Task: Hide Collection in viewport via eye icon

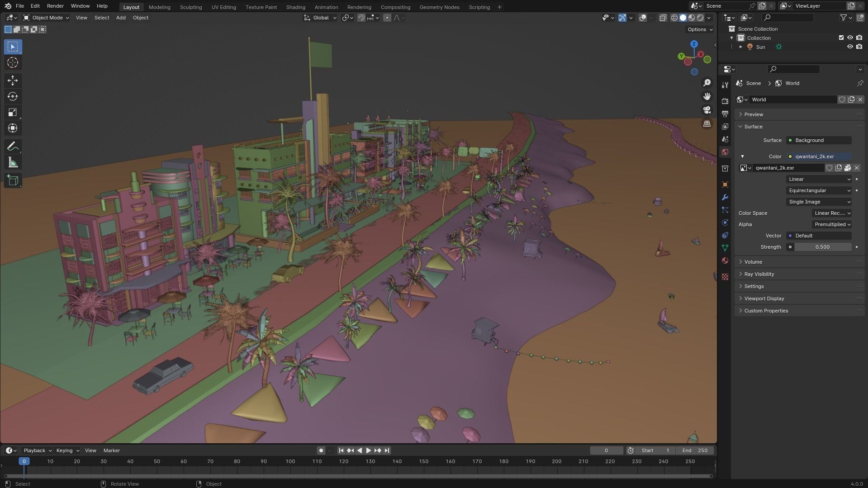Action: point(850,38)
